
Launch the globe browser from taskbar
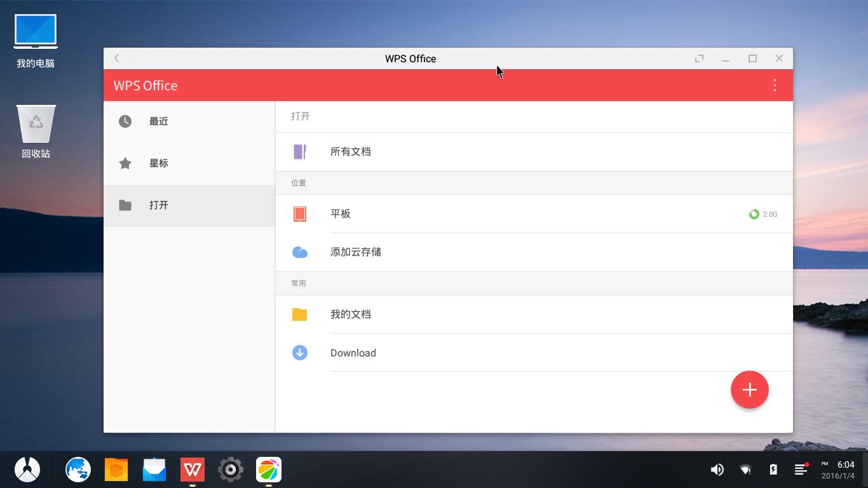click(x=78, y=470)
